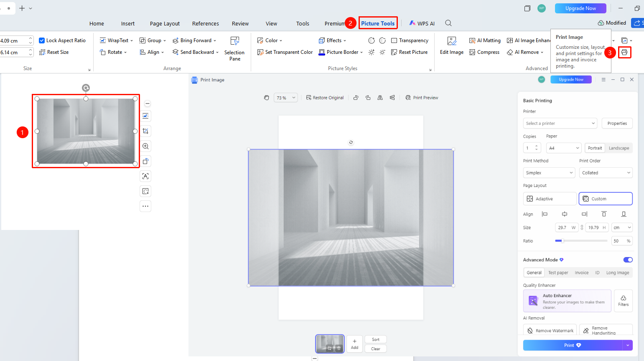Open the Selection Pane

[x=234, y=49]
